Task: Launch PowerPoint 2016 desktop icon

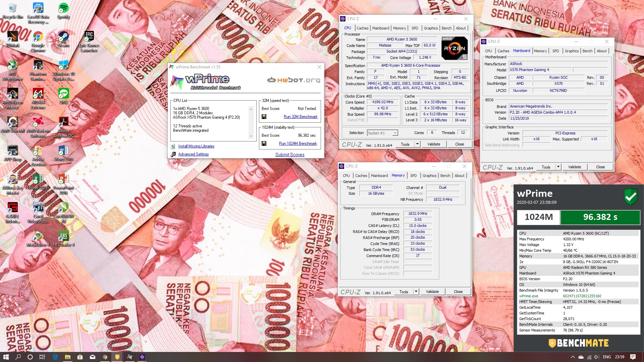Action: click(x=63, y=184)
